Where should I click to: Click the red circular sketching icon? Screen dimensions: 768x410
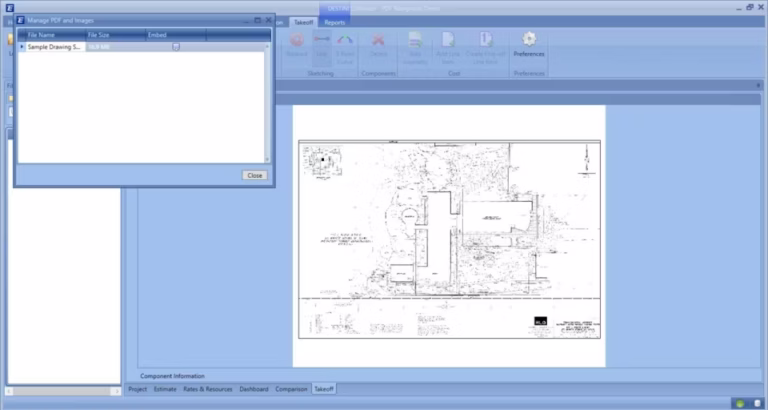(297, 39)
